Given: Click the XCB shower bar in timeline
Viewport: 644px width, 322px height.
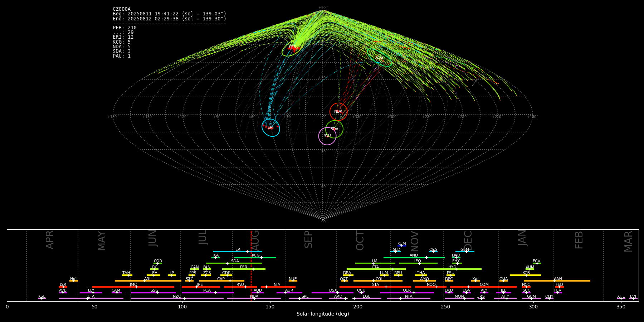Looking at the screenshot, I should click(x=525, y=275).
